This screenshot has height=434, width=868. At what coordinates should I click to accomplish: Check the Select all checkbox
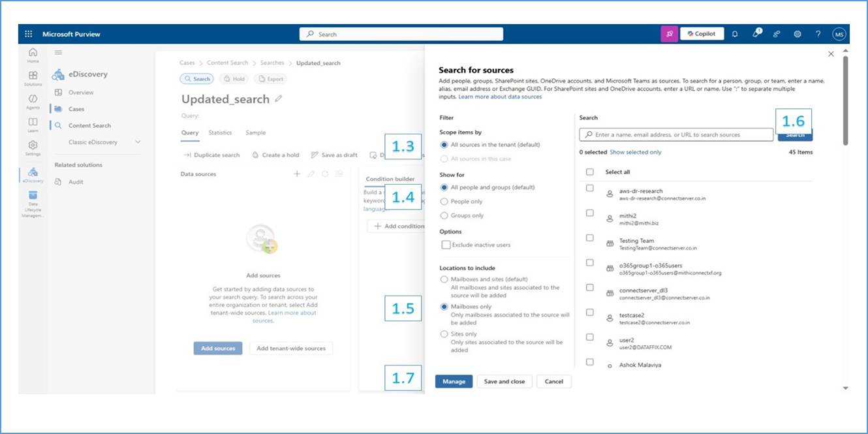coord(590,172)
